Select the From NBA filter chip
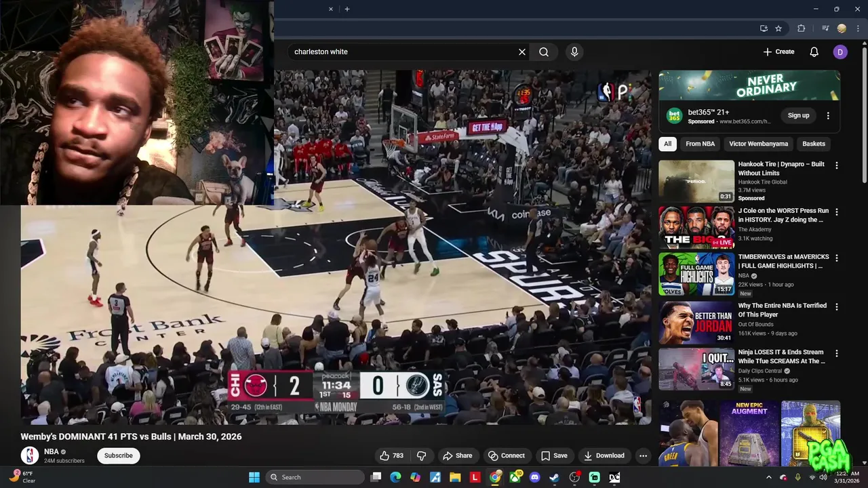 coord(700,144)
